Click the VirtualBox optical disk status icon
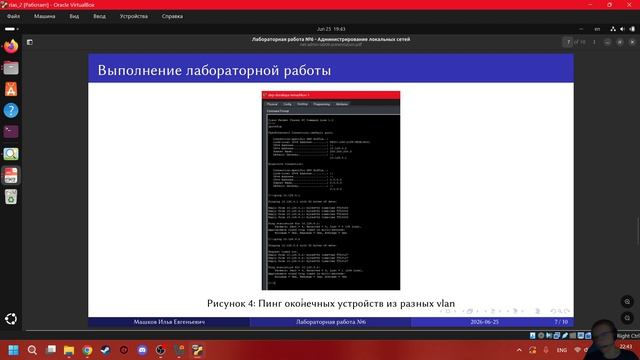This screenshot has height=360, width=640. (541, 336)
